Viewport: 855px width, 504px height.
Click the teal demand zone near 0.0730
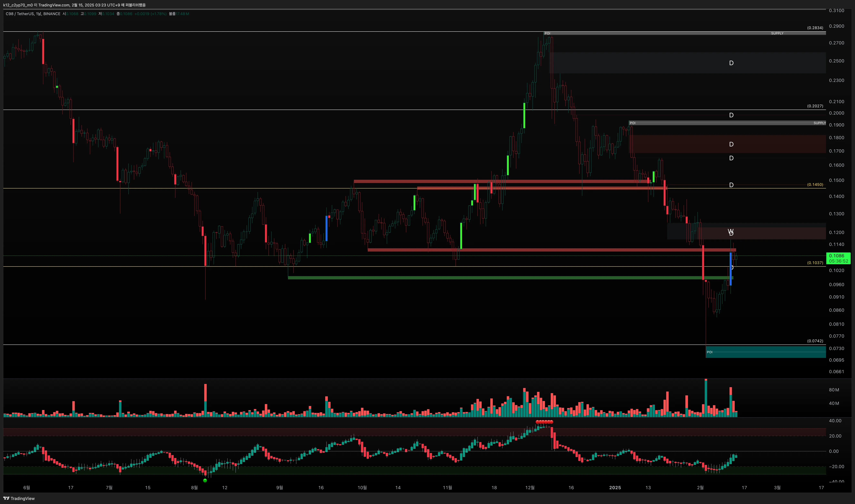pos(766,352)
